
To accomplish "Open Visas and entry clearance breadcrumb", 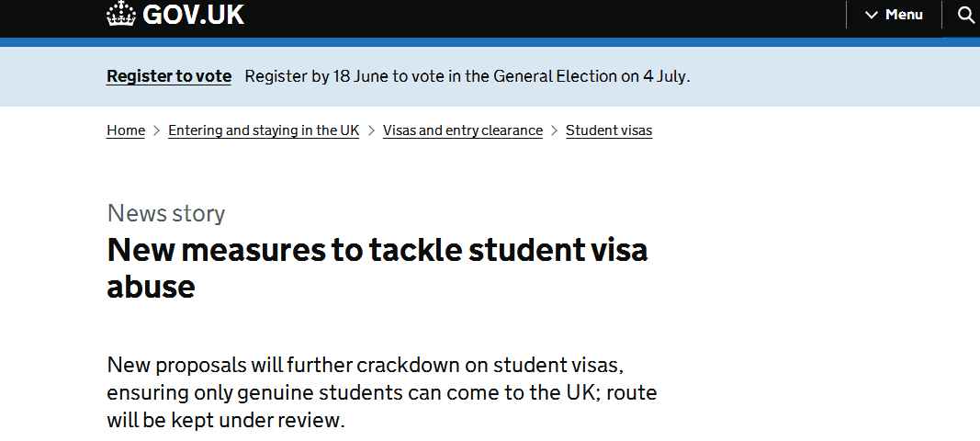I will click(463, 130).
